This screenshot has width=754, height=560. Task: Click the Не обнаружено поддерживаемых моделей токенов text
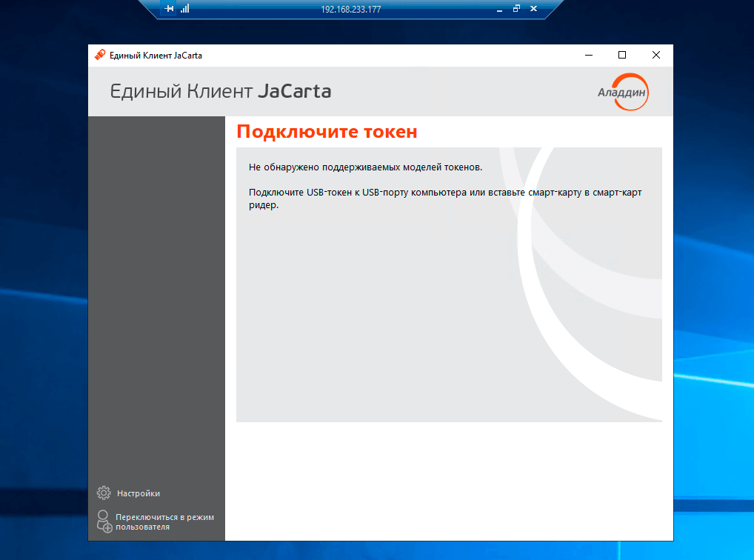[x=365, y=167]
